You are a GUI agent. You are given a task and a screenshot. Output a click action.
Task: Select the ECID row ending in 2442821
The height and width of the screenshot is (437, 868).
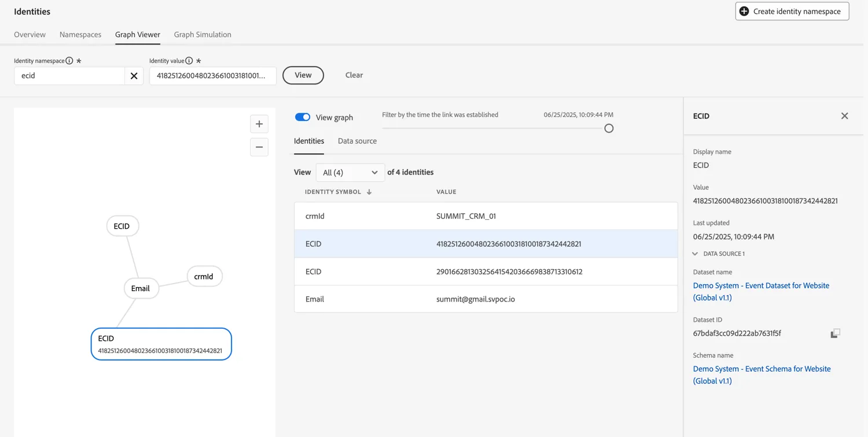point(486,244)
